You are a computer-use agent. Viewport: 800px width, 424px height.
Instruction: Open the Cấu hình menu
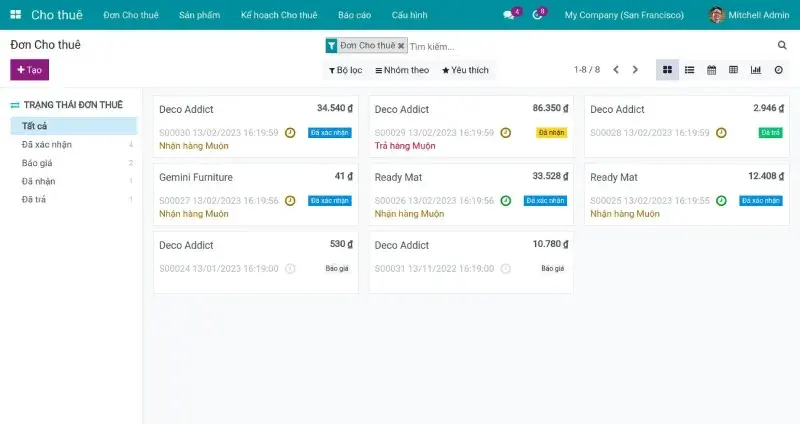click(409, 15)
